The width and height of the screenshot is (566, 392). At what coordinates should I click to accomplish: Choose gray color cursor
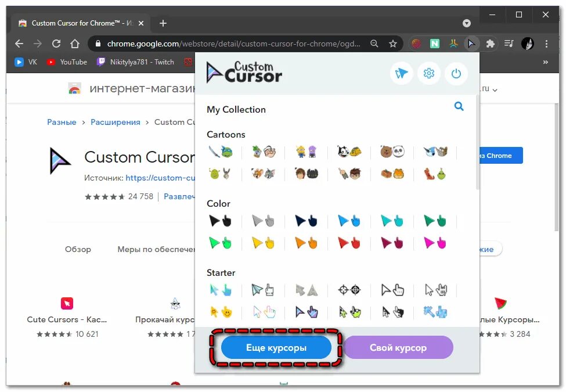coord(263,221)
